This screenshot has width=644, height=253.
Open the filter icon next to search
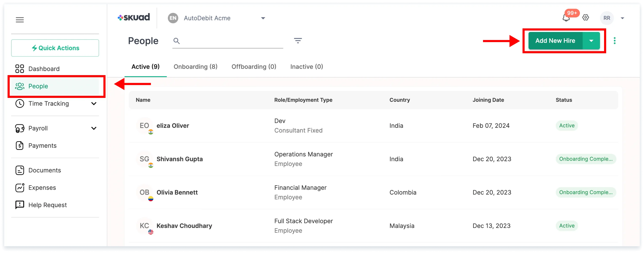point(298,41)
